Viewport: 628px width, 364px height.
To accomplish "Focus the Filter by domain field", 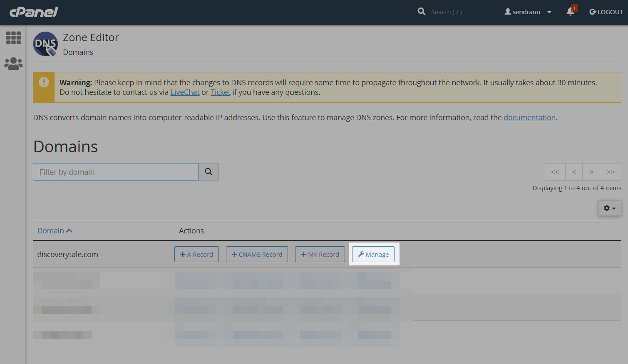I will pyautogui.click(x=116, y=172).
